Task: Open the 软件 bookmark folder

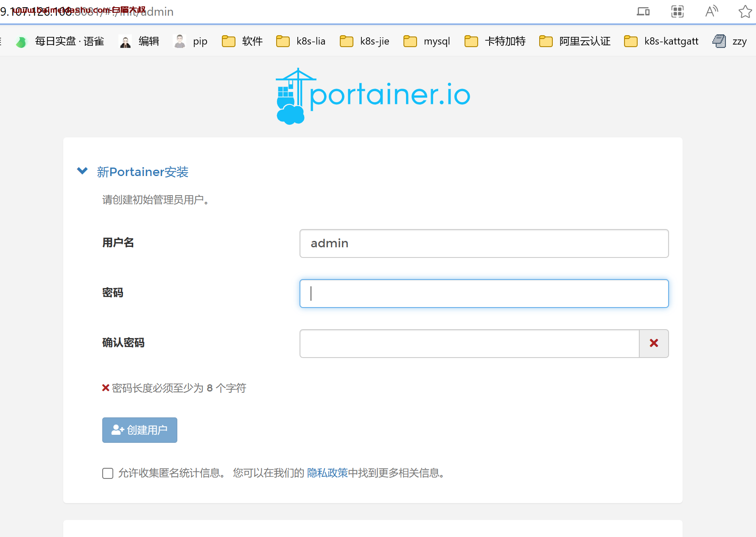Action: pyautogui.click(x=242, y=41)
